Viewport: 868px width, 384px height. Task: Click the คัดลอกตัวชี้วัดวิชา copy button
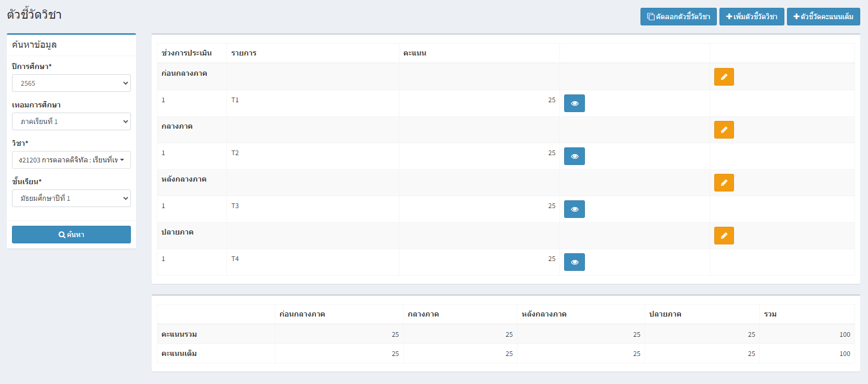click(x=678, y=17)
